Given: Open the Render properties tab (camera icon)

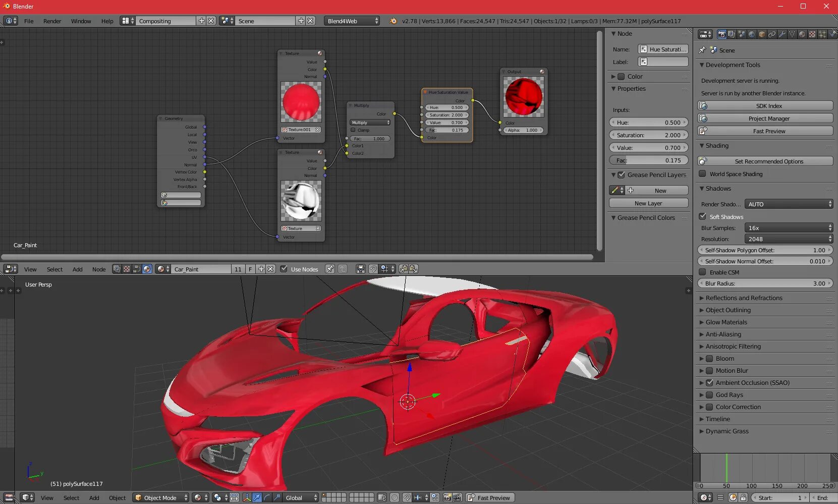Looking at the screenshot, I should click(x=722, y=34).
